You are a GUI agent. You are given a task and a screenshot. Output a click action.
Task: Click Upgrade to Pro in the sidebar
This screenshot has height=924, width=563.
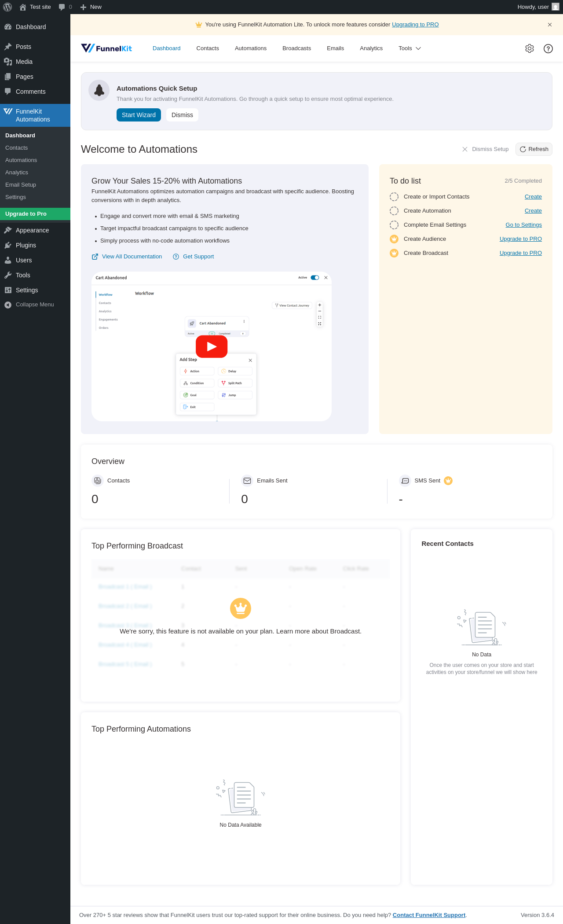click(35, 214)
